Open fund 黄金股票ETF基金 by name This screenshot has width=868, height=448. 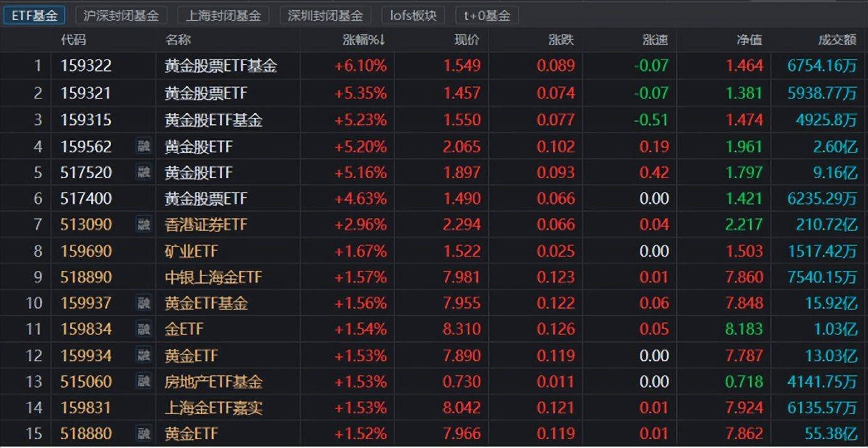221,65
